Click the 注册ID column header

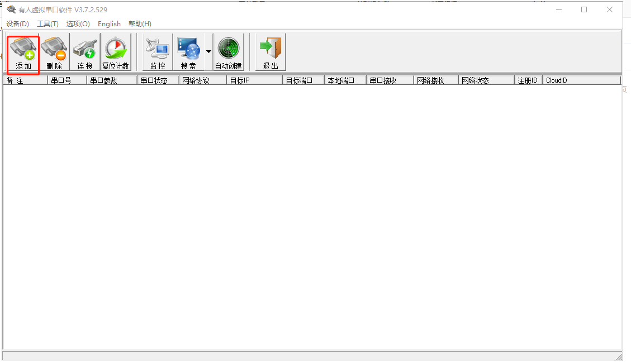click(528, 80)
